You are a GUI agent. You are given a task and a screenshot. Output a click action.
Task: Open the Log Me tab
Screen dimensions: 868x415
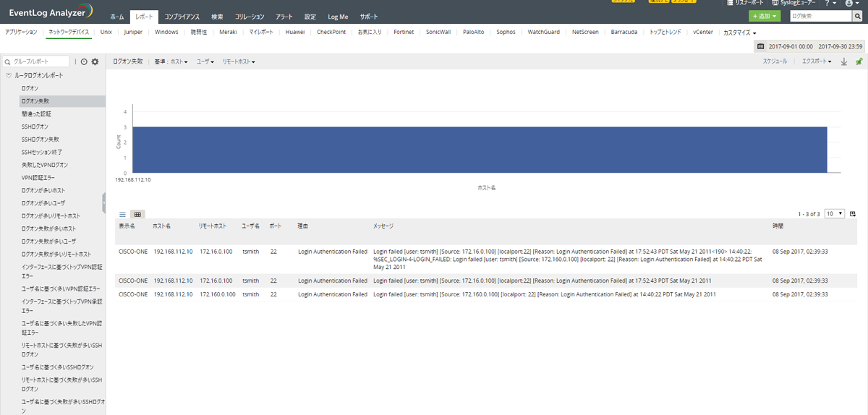338,16
